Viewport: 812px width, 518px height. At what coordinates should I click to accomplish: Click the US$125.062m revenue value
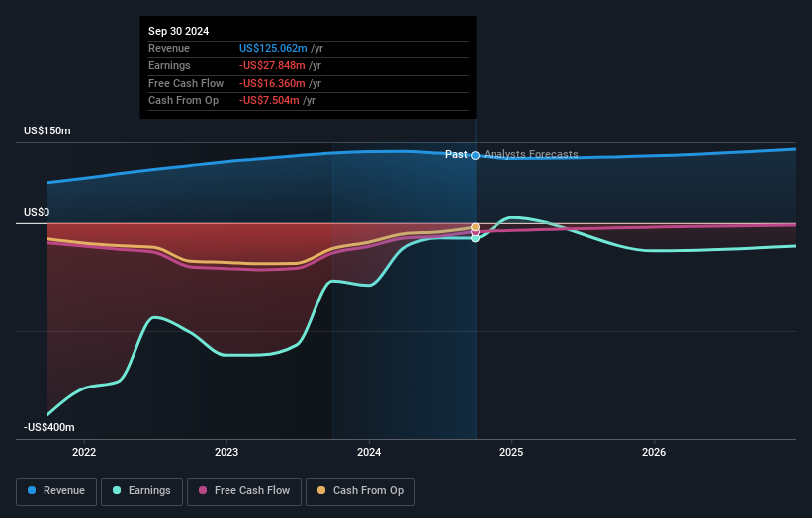273,48
